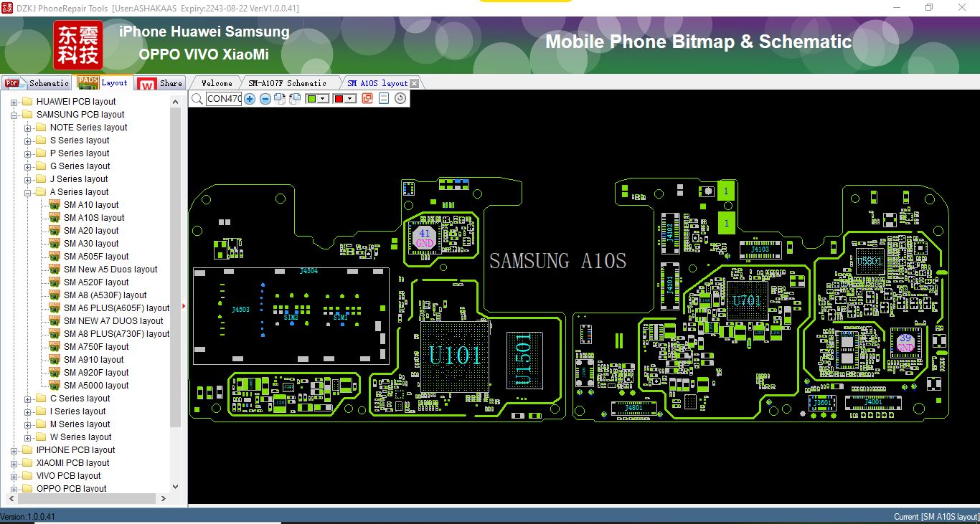This screenshot has height=524, width=980.
Task: Expand the IPHONE PCB layout folder
Action: pyautogui.click(x=16, y=449)
